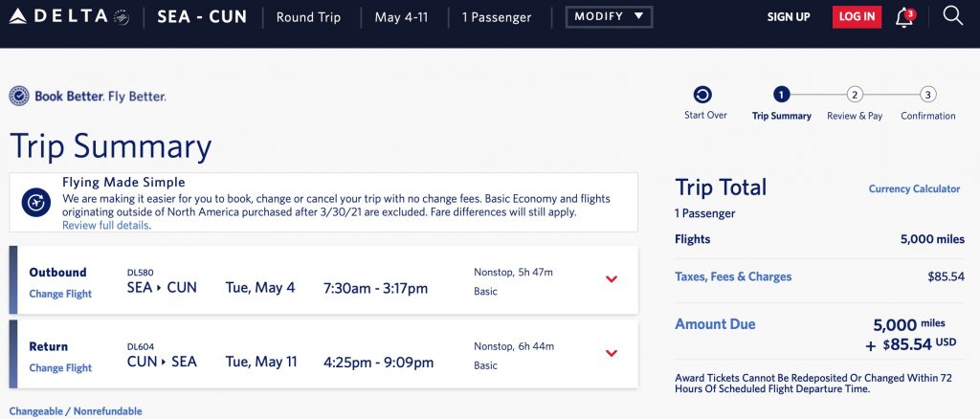Click step 3 Confirmation circle

[927, 95]
